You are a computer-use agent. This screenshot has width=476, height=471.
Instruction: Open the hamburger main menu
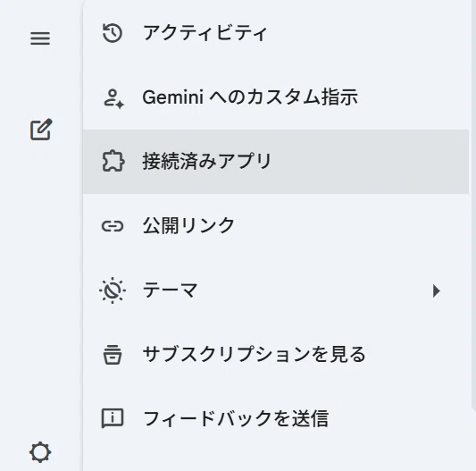[40, 38]
